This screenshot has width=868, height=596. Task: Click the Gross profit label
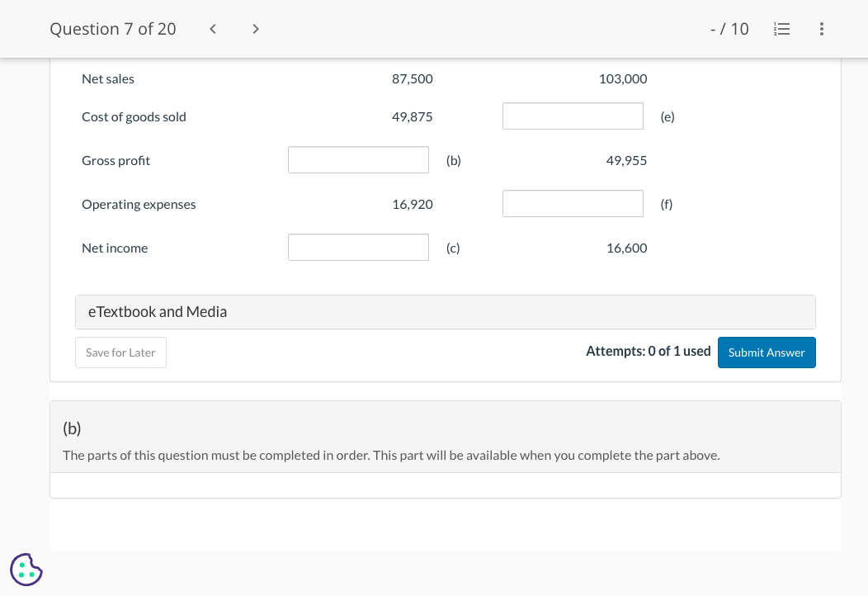pyautogui.click(x=116, y=160)
